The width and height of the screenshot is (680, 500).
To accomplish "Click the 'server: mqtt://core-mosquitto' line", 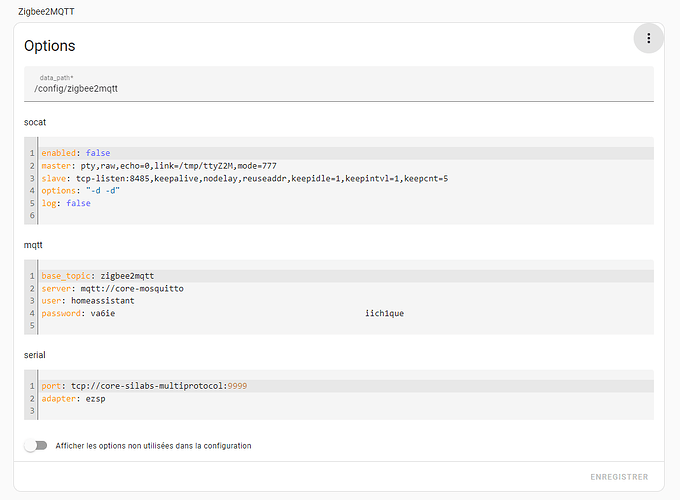I will click(347, 288).
